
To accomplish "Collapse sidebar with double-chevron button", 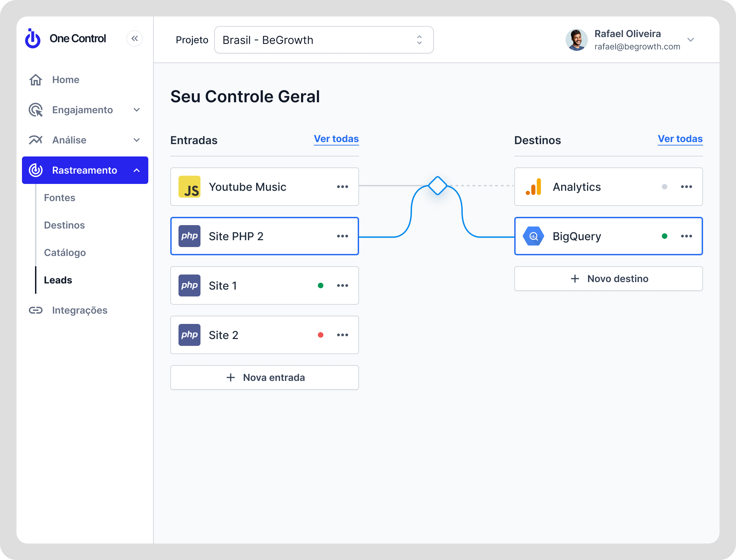I will 135,38.
